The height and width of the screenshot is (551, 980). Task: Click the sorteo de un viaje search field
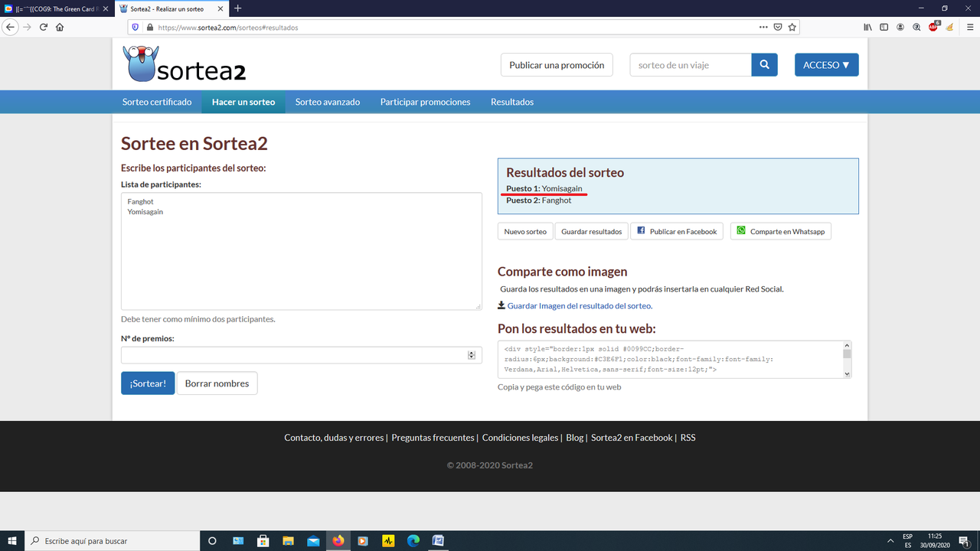coord(691,65)
